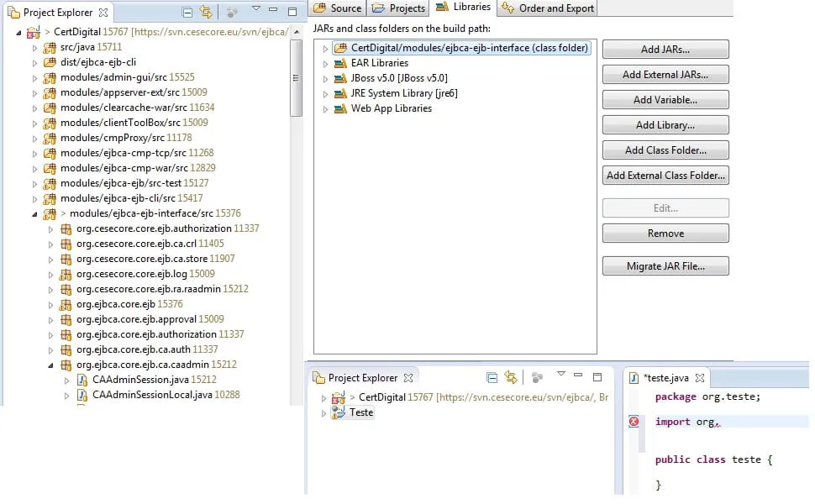The height and width of the screenshot is (504, 815).
Task: Select CertDigital row in lower Project Explorer
Action: tap(470, 397)
